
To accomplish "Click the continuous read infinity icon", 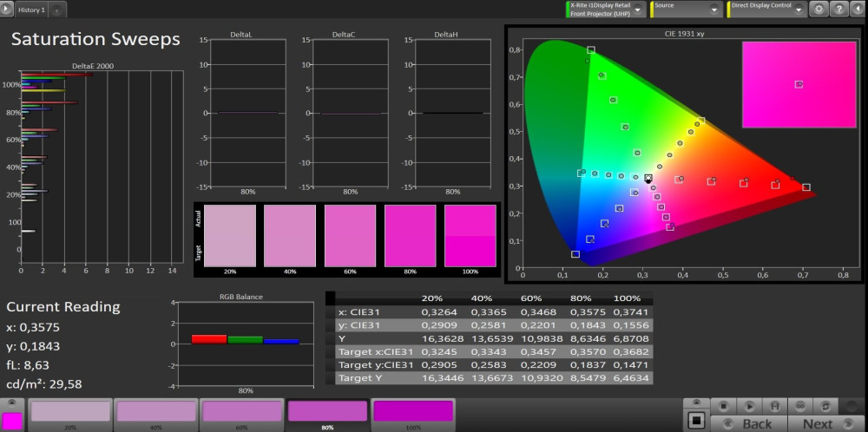I will coord(802,406).
